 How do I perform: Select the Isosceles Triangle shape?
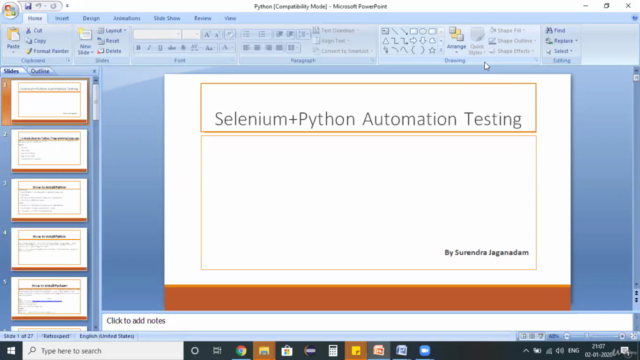(x=385, y=41)
